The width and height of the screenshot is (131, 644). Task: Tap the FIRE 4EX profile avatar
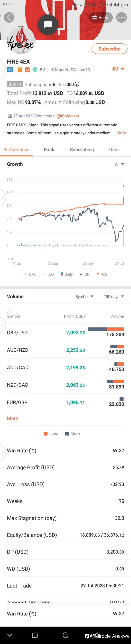tap(21, 41)
